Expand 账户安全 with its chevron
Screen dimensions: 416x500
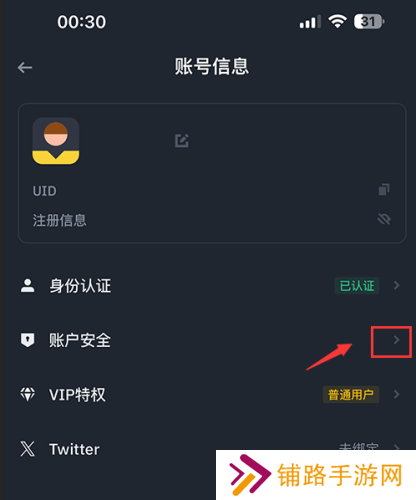pyautogui.click(x=396, y=340)
